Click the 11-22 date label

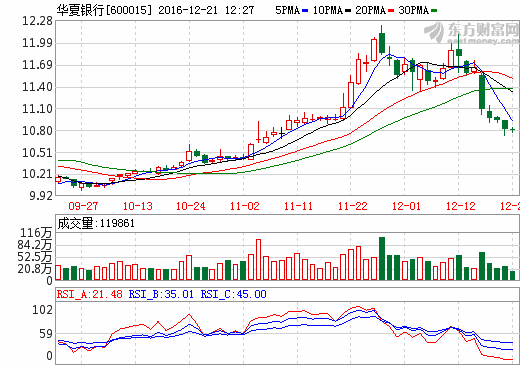[x=353, y=206]
